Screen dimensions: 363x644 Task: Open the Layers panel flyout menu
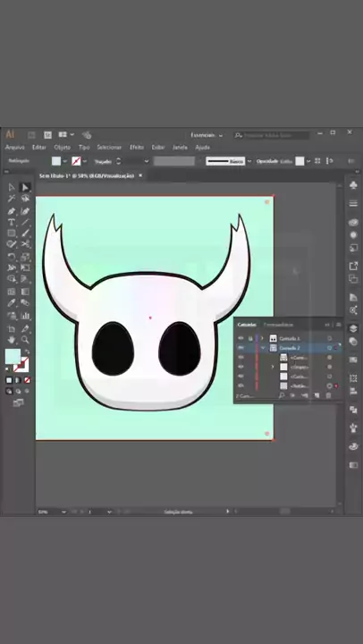[x=338, y=325]
